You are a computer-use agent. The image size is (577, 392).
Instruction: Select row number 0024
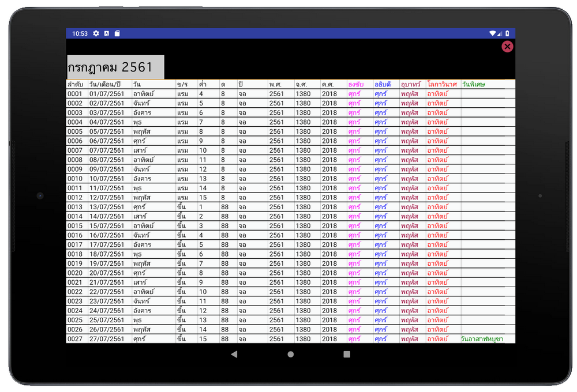75,311
